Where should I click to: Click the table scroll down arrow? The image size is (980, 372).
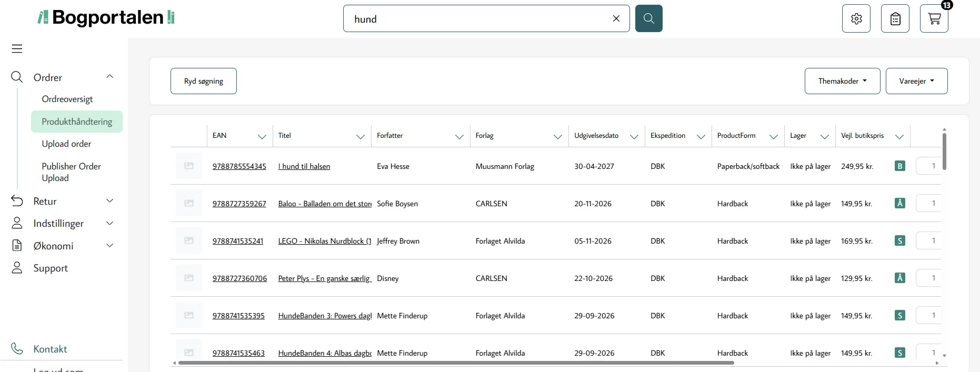click(x=944, y=356)
